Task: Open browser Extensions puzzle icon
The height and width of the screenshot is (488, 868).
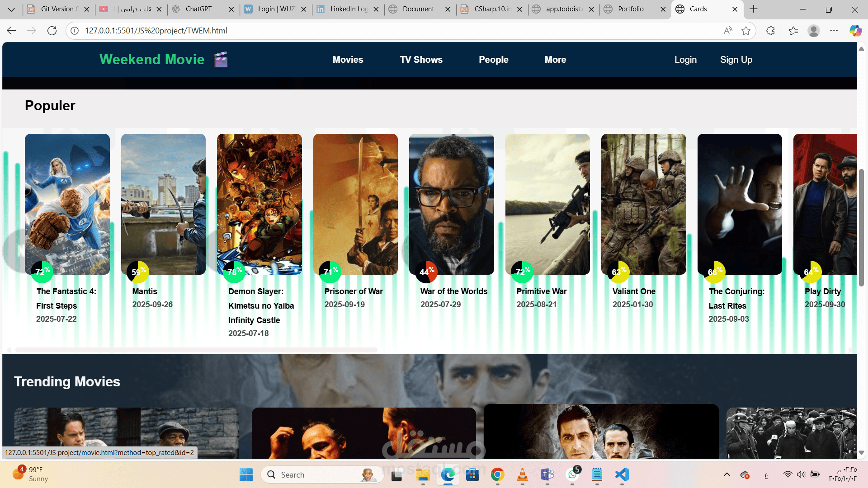Action: click(x=771, y=31)
